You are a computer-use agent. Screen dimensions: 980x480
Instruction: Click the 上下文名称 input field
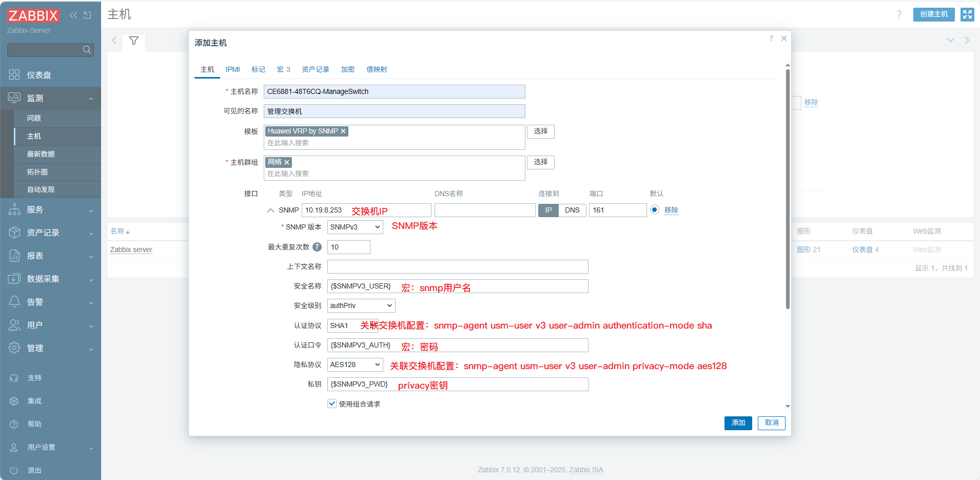[x=458, y=266]
